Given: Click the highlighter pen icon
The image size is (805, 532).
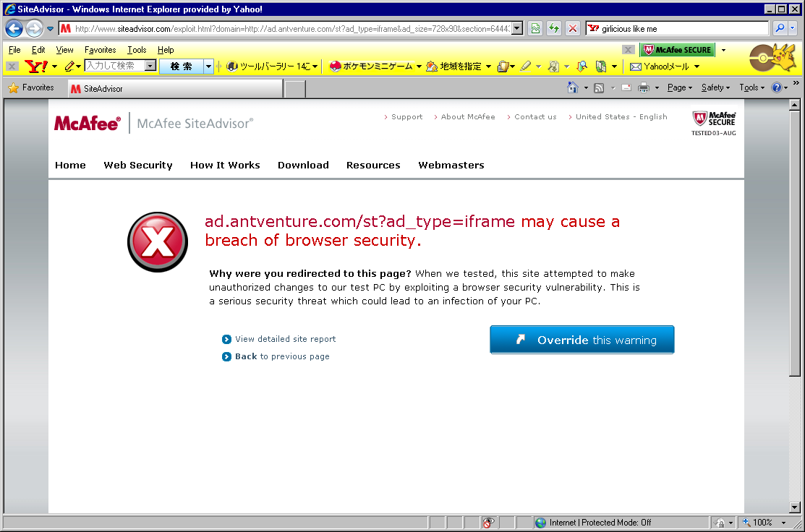Looking at the screenshot, I should coord(525,66).
